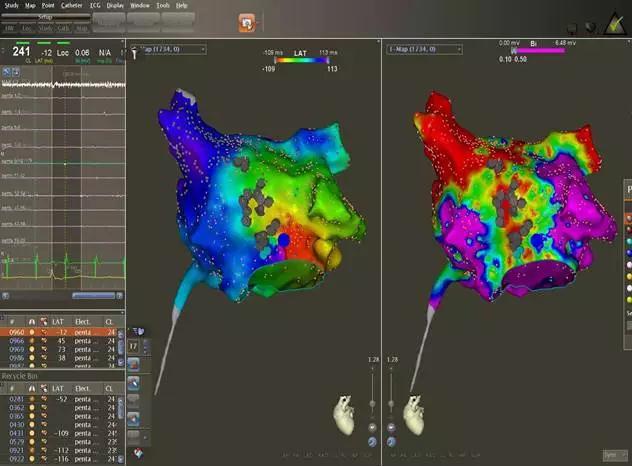Click the Recycle Bin list scrollbar
Viewport: 632px width, 466px height.
(x=121, y=429)
